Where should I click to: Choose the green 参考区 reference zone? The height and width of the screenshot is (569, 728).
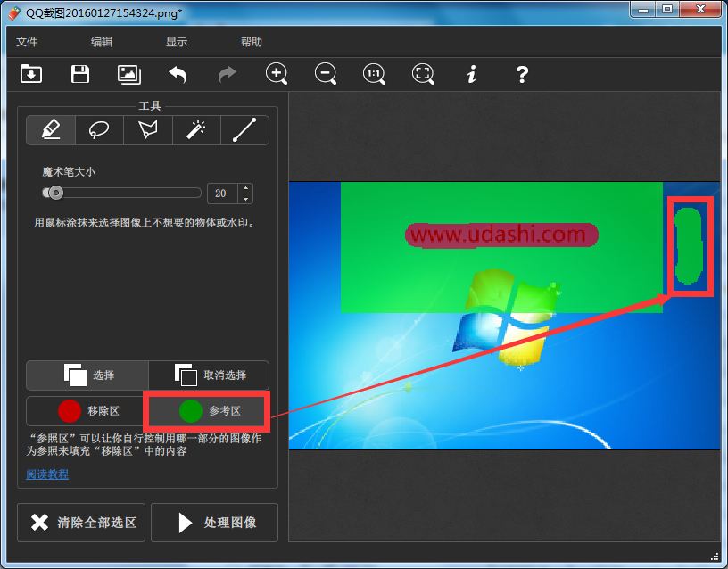[207, 411]
